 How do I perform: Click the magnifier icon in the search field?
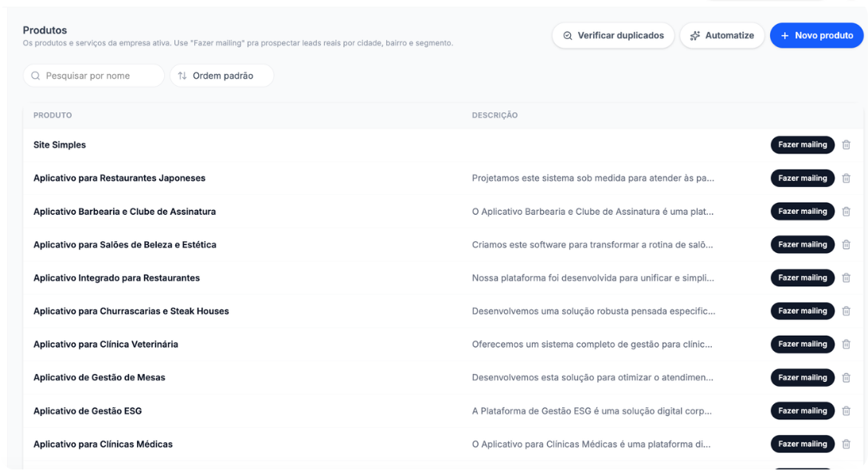(x=35, y=76)
